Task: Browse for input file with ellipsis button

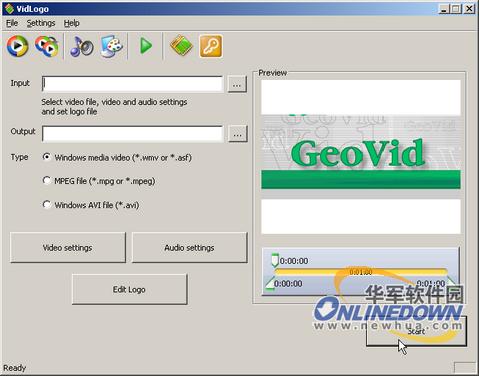Action: coord(237,84)
